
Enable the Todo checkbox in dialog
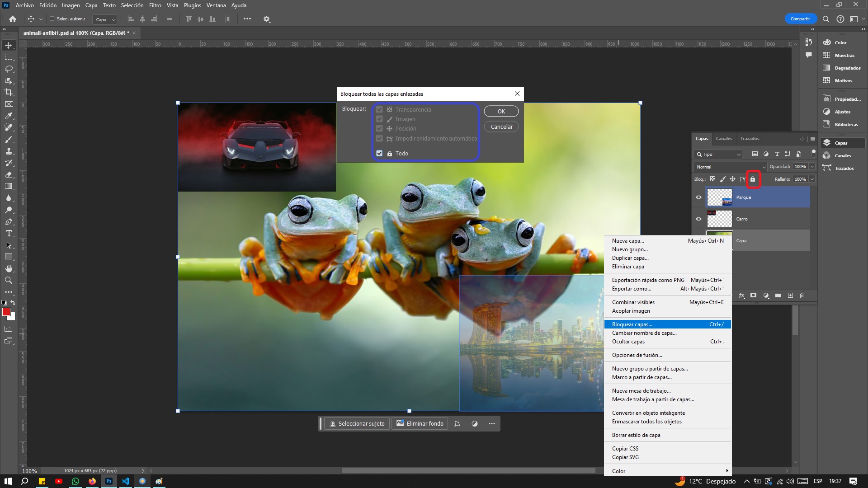click(x=379, y=153)
